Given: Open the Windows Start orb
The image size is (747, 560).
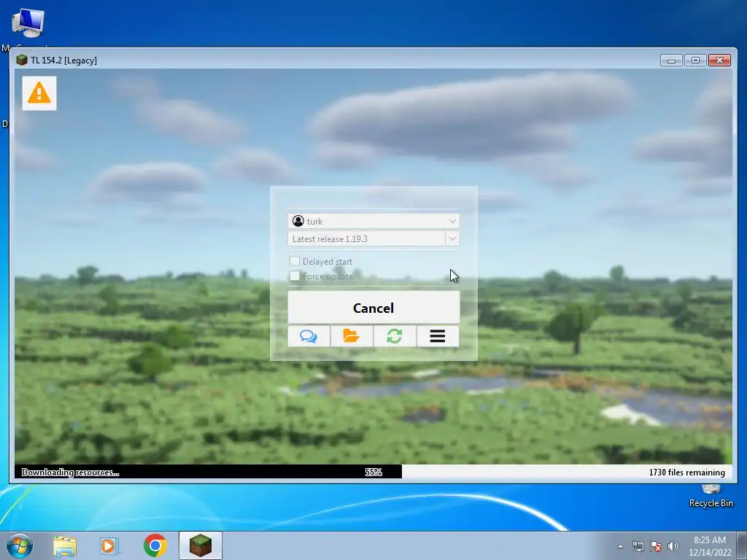Looking at the screenshot, I should (x=20, y=545).
